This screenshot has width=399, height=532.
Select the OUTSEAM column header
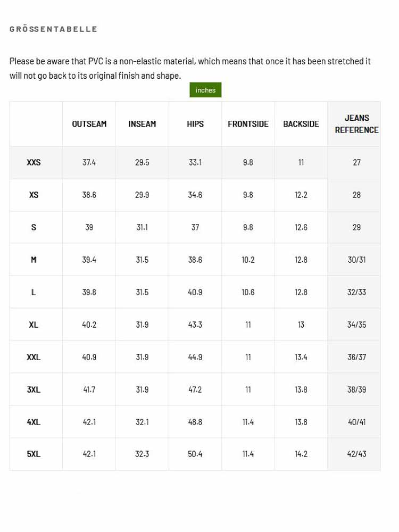(x=89, y=124)
